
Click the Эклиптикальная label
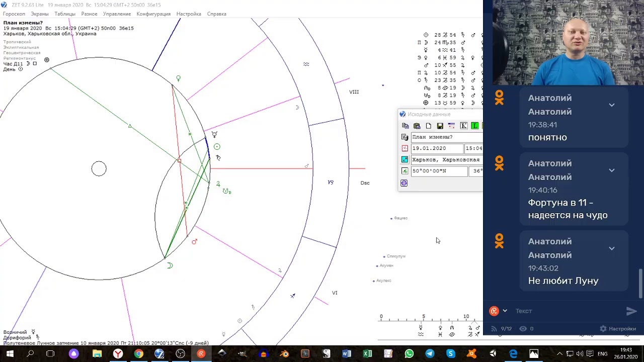click(21, 47)
